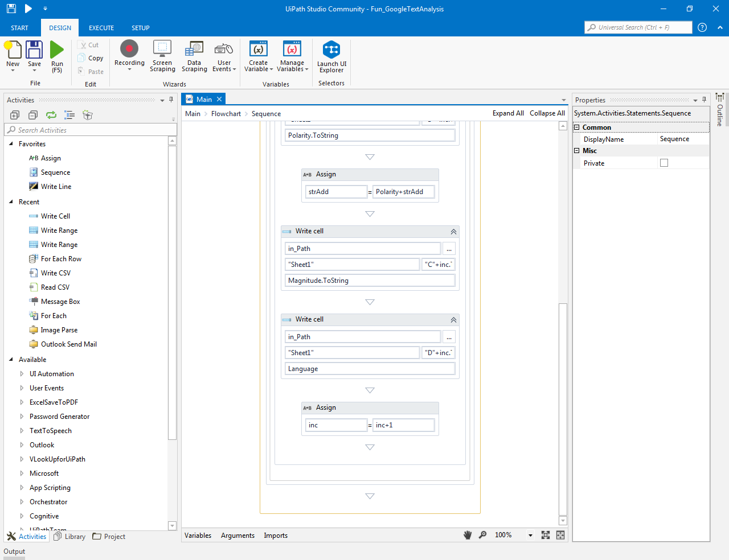Open the zoom percentage dropdown
729x560 pixels.
(530, 536)
